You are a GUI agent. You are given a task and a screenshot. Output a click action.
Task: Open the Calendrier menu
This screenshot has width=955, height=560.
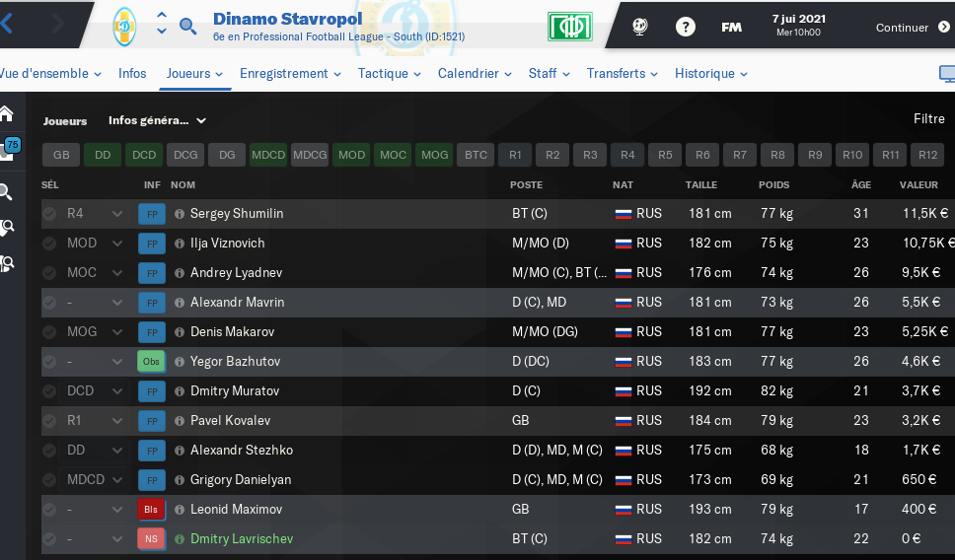[x=475, y=74]
